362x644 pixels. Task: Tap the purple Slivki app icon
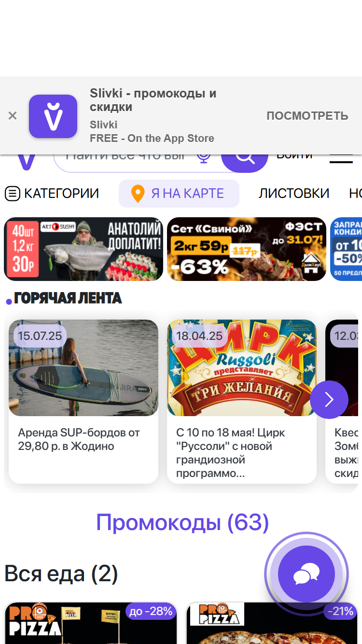click(53, 116)
